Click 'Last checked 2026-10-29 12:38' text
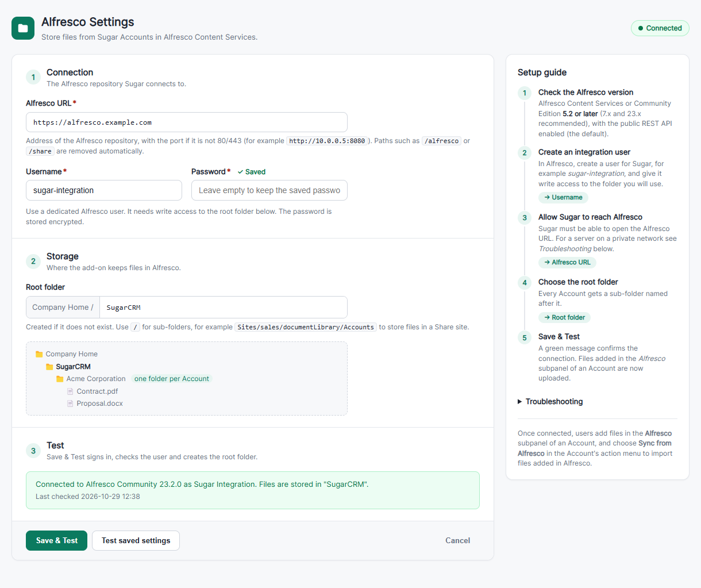 pyautogui.click(x=88, y=497)
